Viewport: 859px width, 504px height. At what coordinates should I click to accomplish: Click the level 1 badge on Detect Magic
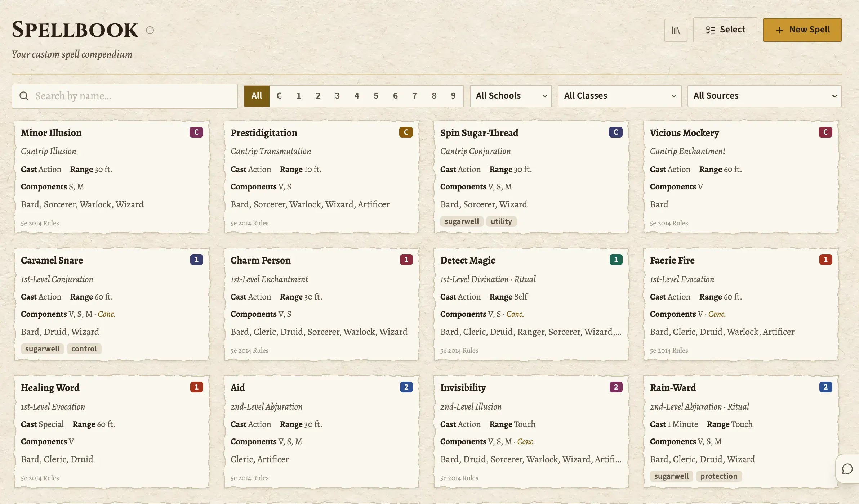click(616, 260)
